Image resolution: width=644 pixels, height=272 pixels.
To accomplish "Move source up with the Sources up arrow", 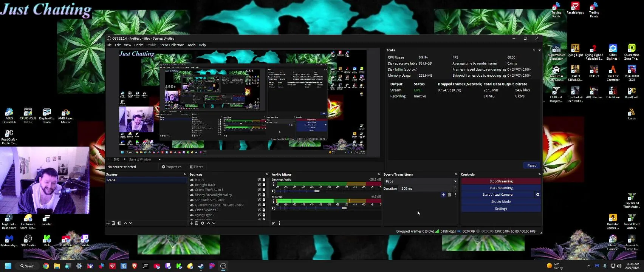I will click(x=208, y=223).
